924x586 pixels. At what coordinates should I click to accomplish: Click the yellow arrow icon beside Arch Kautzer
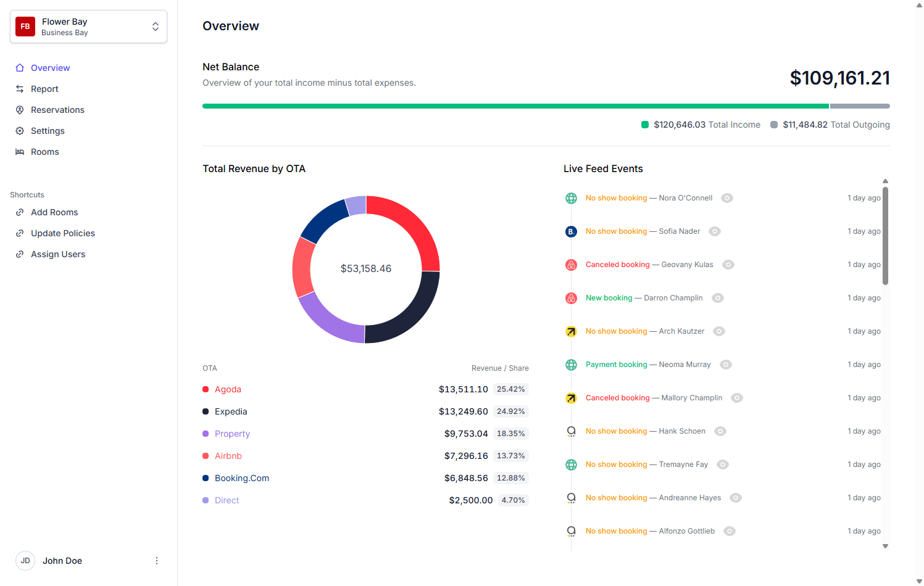[x=571, y=331]
